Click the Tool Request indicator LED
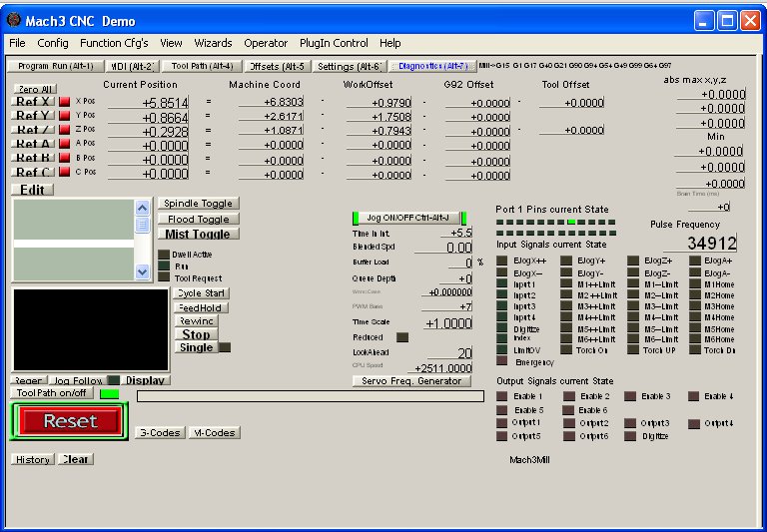Viewport: 767px width, 532px height. click(x=164, y=277)
